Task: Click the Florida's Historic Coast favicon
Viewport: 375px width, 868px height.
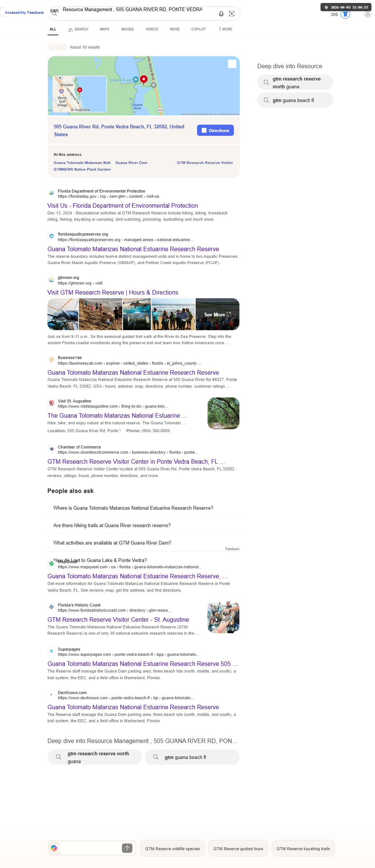Action: point(52,607)
